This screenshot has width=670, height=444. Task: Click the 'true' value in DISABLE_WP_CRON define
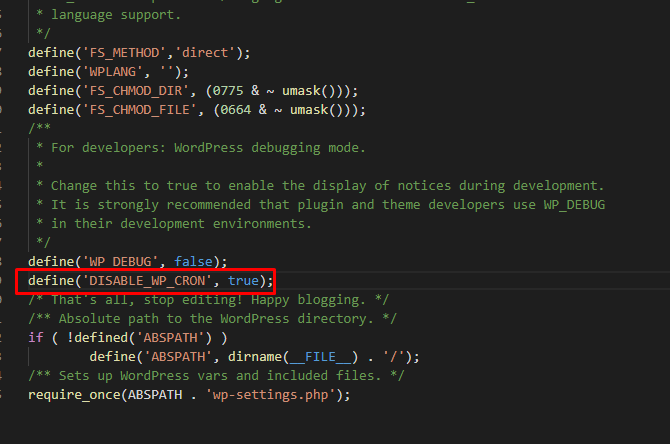coord(243,281)
